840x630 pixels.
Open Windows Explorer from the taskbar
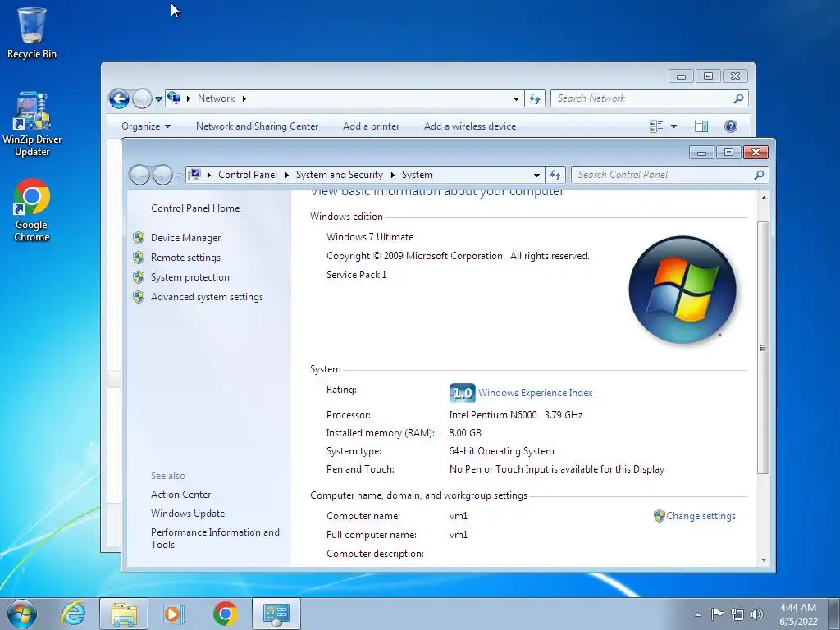tap(124, 614)
